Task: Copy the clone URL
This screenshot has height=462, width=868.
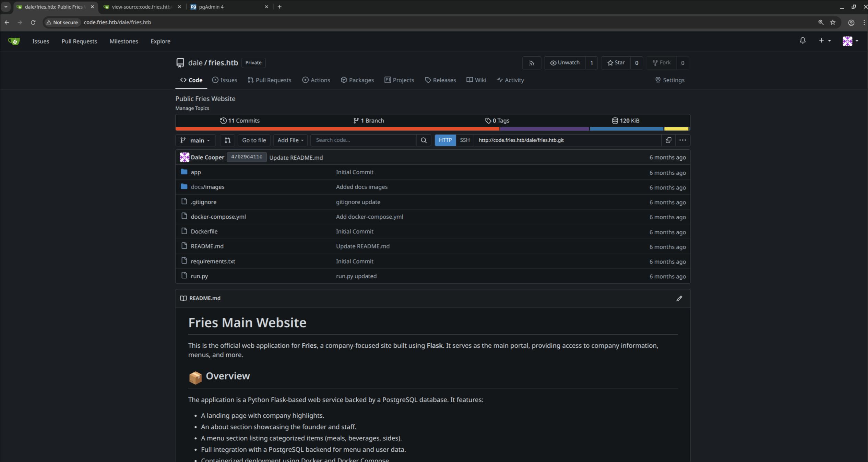Action: (668, 140)
